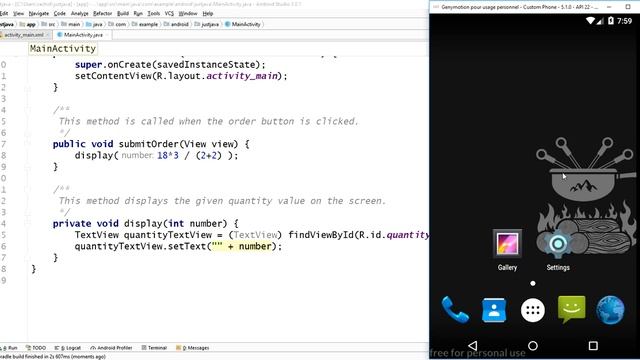Open the Refactor menu
640x360 pixels.
[x=102, y=13]
